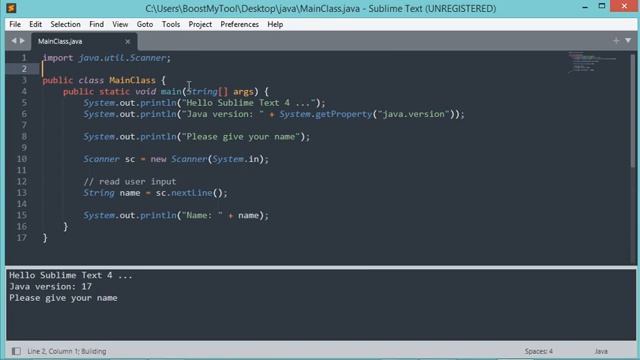Click the import java.util.Scanner line
640x360 pixels.
tap(107, 58)
